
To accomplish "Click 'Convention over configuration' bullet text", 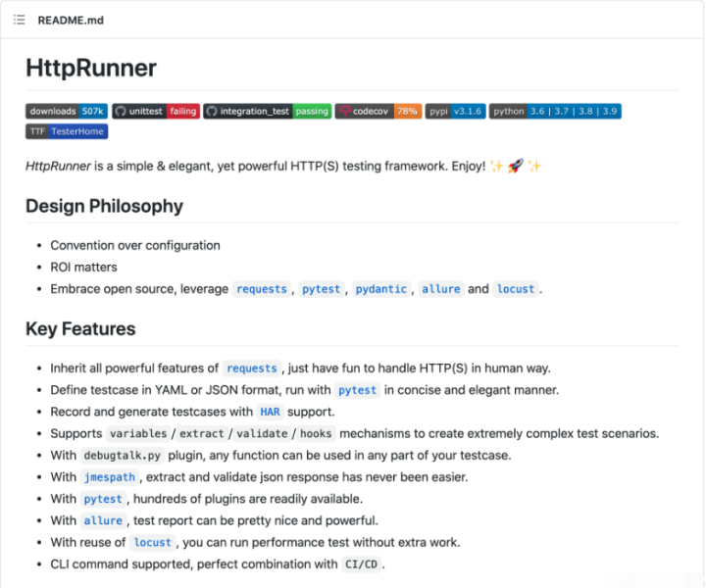I will pos(135,245).
